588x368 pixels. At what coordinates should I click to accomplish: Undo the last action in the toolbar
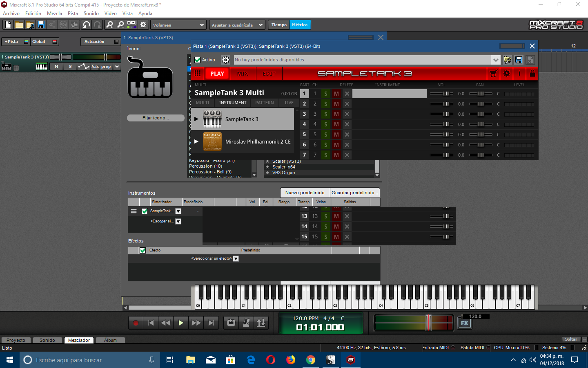[x=86, y=25]
